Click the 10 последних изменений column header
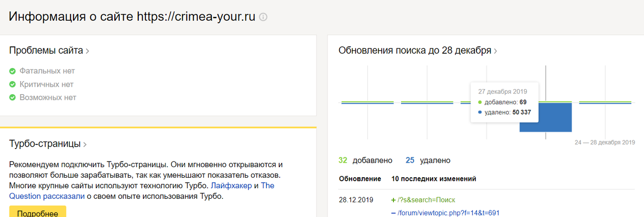Image resolution: width=644 pixels, height=217 pixels. [434, 179]
